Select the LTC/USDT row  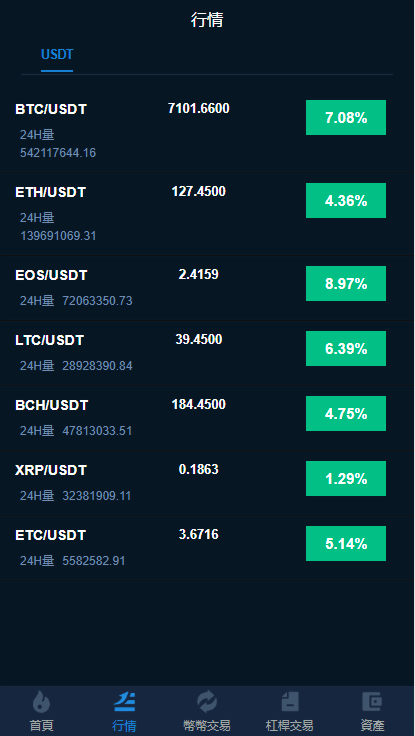pos(208,353)
